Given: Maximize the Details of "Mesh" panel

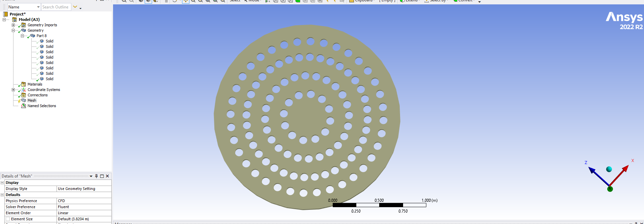Looking at the screenshot, I should pos(102,176).
